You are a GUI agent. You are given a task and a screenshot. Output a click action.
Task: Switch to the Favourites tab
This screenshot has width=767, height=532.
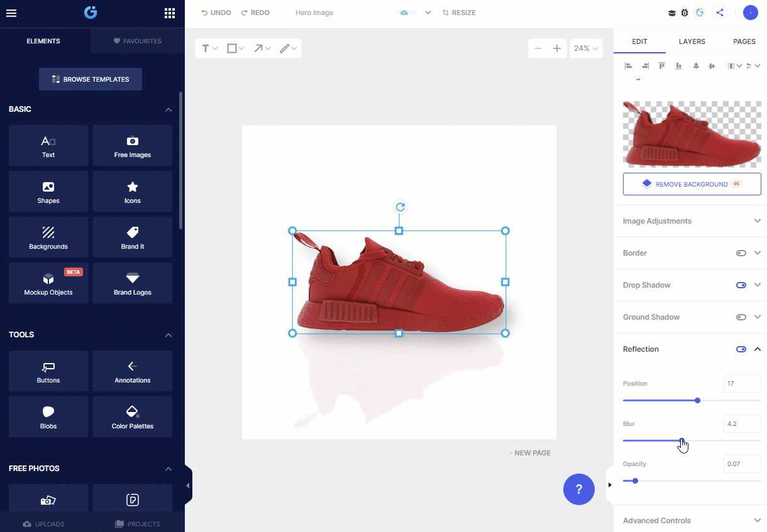click(138, 41)
